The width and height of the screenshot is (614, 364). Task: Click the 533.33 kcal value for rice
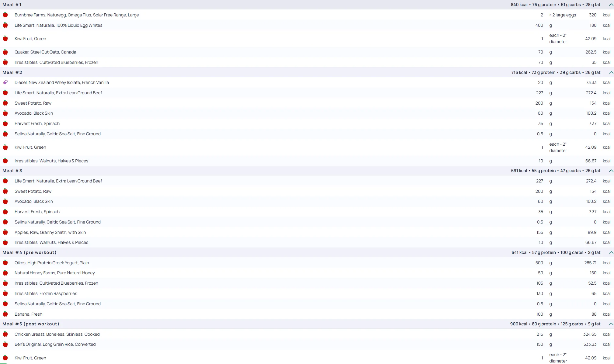(x=590, y=344)
